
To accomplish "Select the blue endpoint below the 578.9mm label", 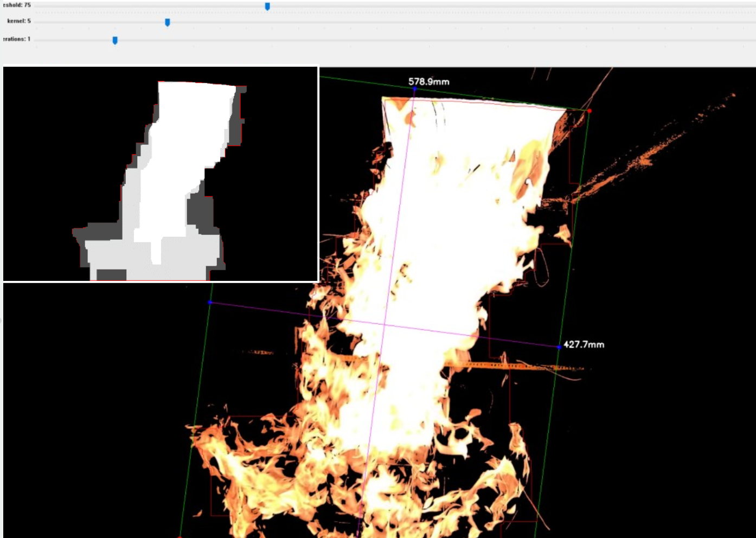I will tap(415, 88).
